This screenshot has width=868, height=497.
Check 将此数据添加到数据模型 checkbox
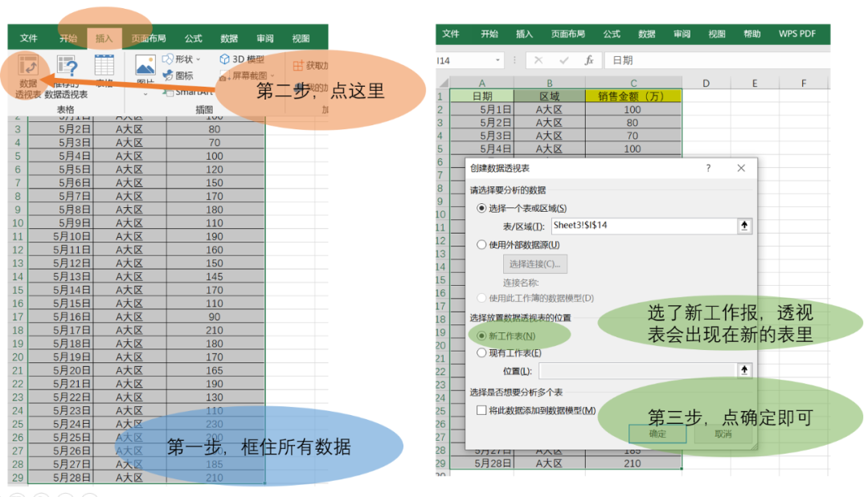pyautogui.click(x=481, y=410)
